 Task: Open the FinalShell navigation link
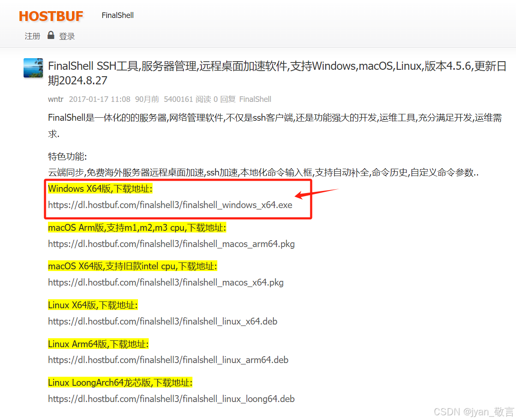pos(117,15)
